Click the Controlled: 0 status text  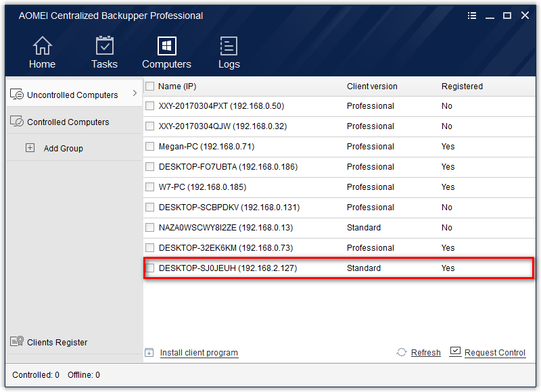coord(36,374)
